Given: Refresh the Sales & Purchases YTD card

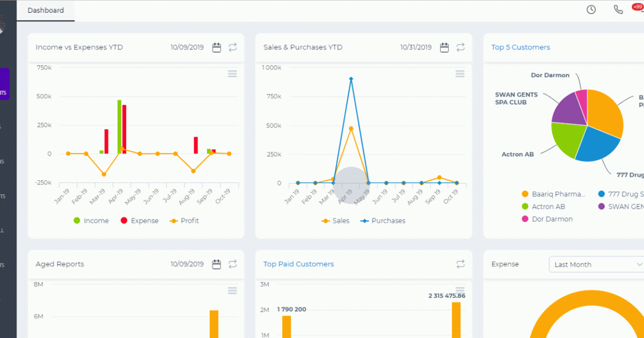Looking at the screenshot, I should pyautogui.click(x=460, y=47).
